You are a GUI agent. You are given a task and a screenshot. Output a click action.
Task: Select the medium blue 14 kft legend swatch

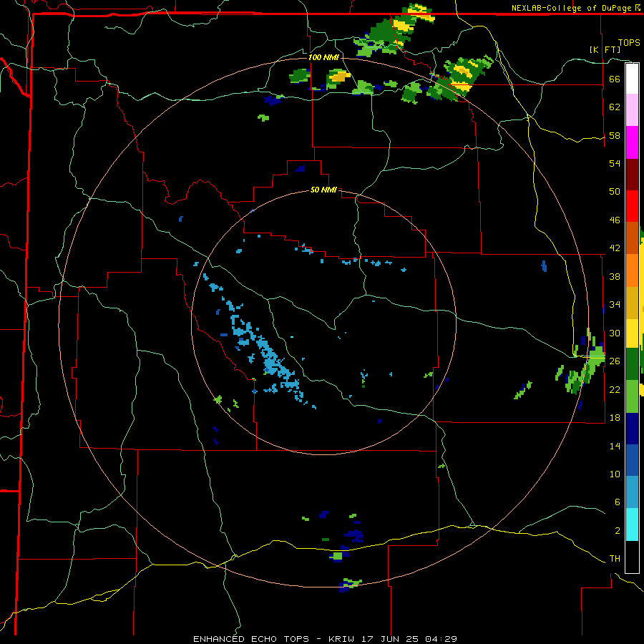(632, 460)
